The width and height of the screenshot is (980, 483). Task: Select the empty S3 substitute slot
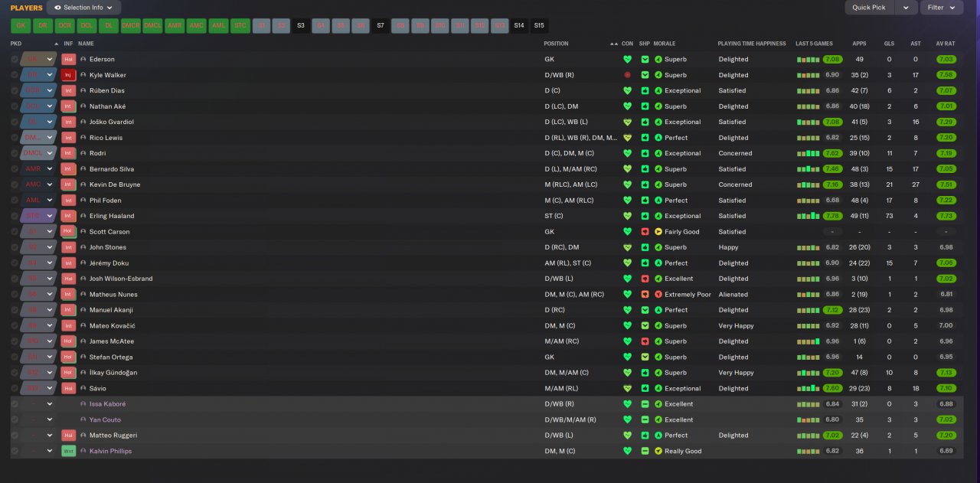301,25
